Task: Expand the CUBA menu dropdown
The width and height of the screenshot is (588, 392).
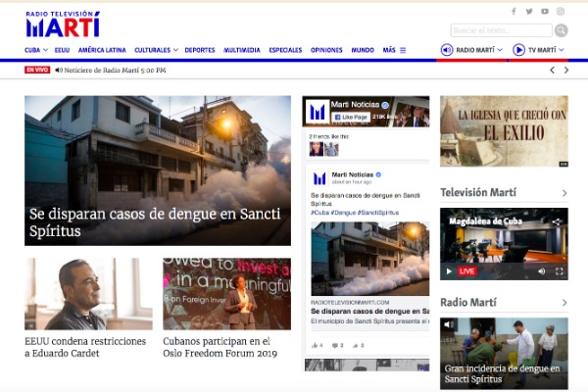Action: (x=45, y=50)
